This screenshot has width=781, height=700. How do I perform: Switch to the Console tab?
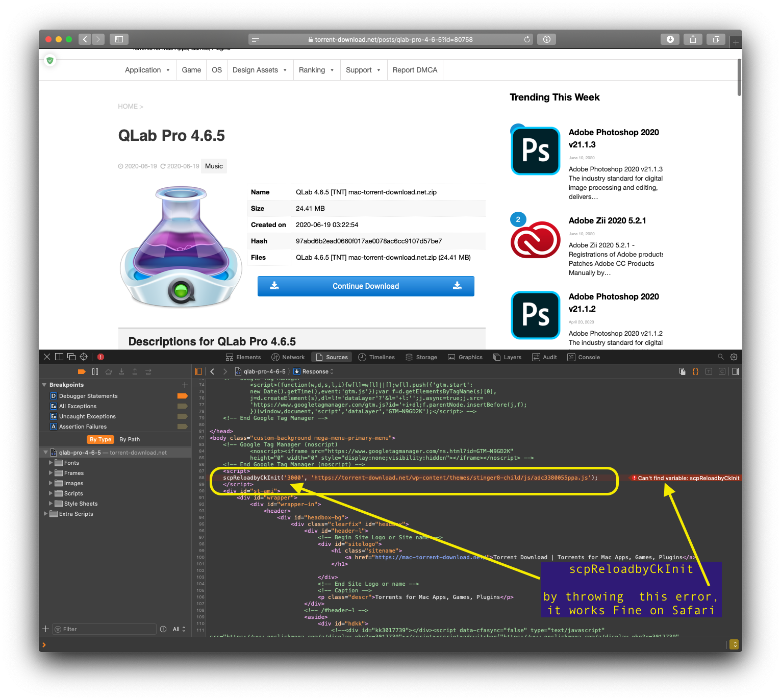coord(584,357)
